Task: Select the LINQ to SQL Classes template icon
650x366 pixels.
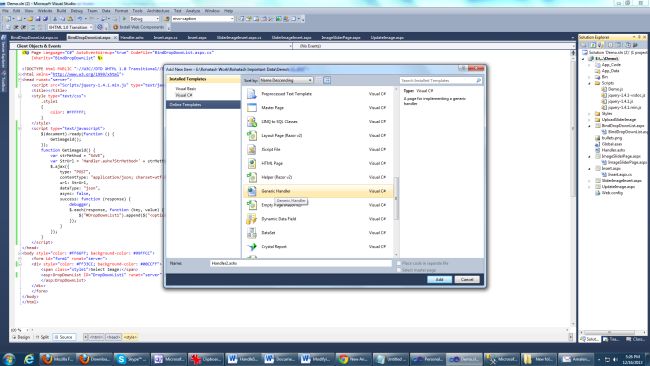Action: 252,121
